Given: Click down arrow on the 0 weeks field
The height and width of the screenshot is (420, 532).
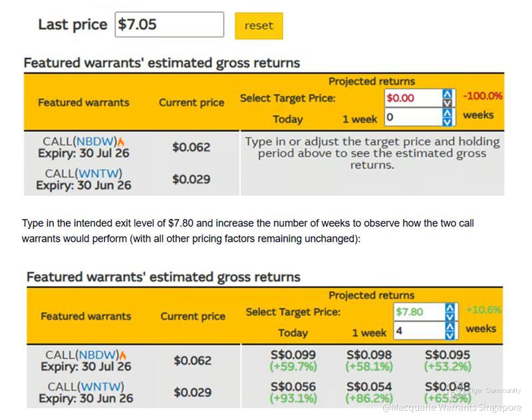Looking at the screenshot, I should (x=448, y=122).
